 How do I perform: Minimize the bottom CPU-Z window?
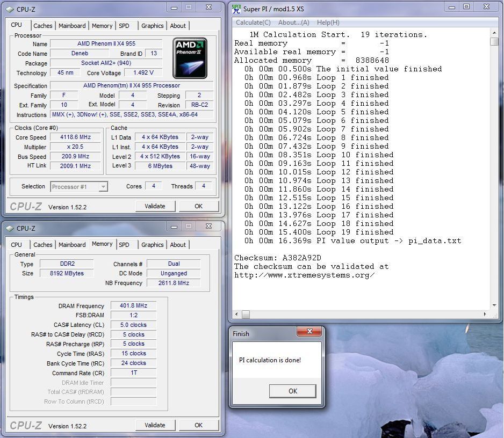coord(174,227)
